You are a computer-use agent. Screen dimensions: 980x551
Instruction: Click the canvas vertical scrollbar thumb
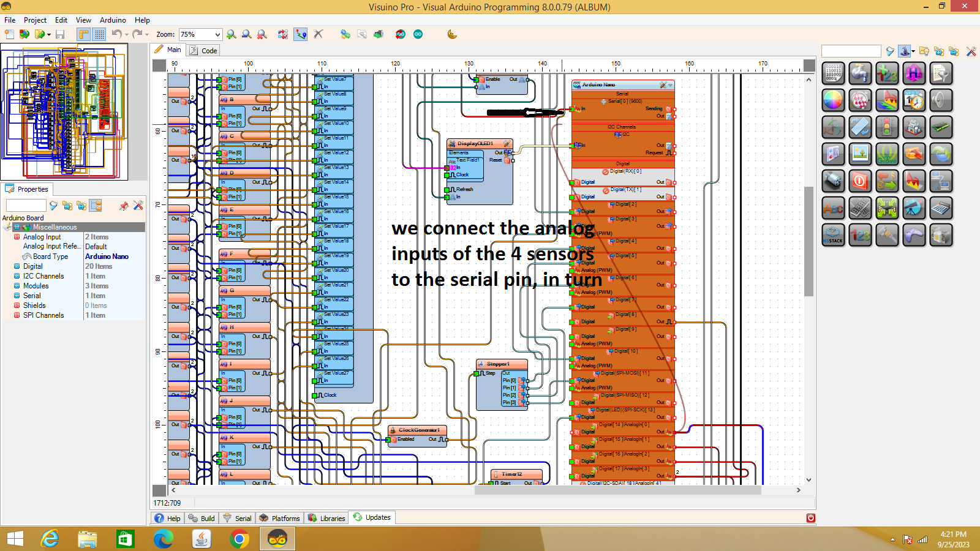point(809,241)
